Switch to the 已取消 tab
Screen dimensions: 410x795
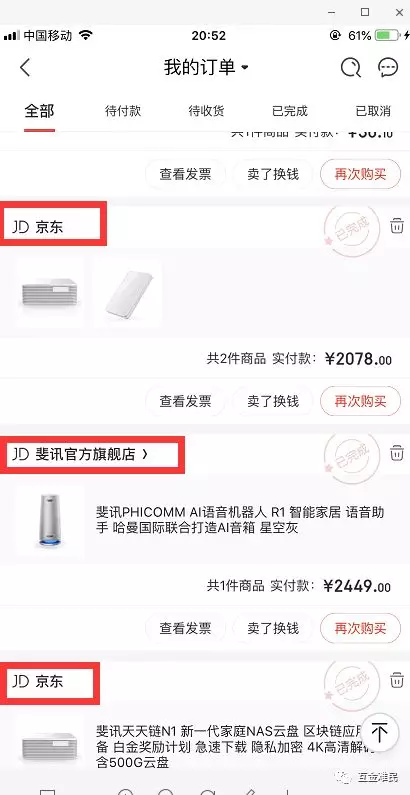point(373,111)
